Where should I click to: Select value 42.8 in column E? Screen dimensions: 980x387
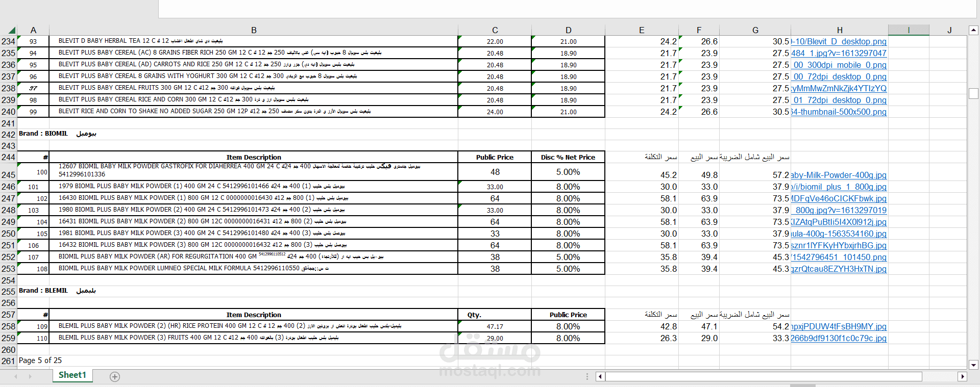pyautogui.click(x=642, y=326)
